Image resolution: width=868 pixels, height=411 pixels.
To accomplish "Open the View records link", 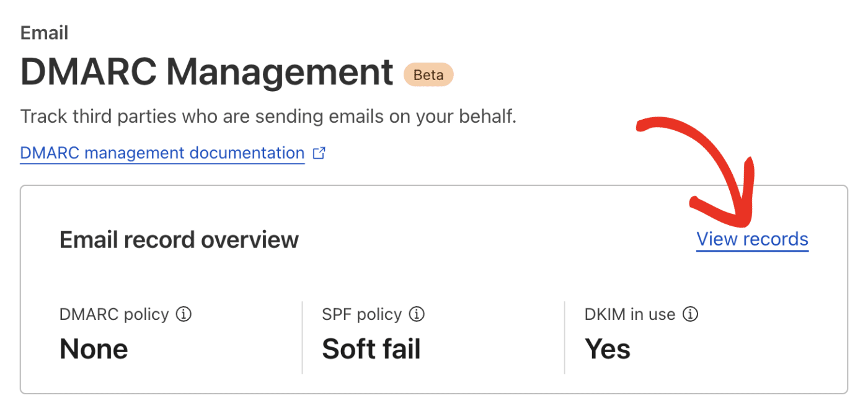I will (753, 239).
